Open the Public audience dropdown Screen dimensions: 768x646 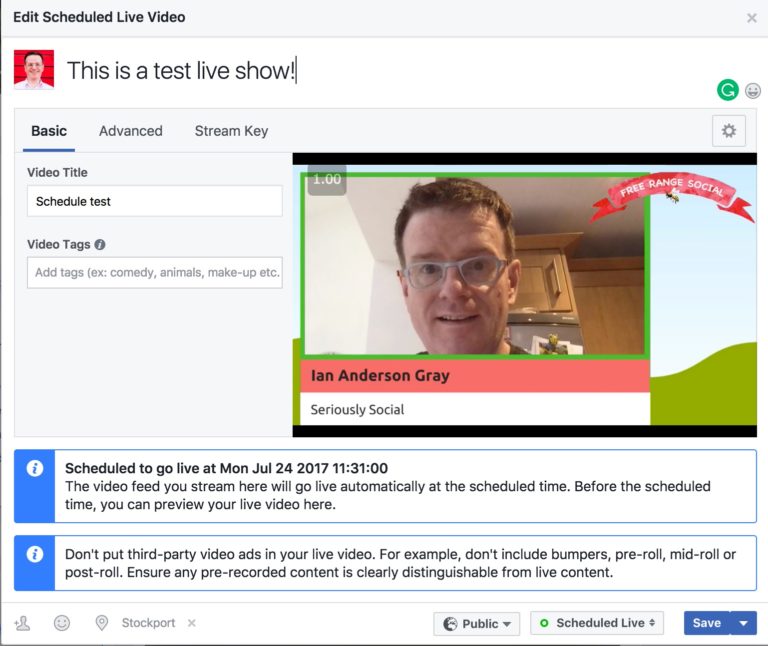477,623
